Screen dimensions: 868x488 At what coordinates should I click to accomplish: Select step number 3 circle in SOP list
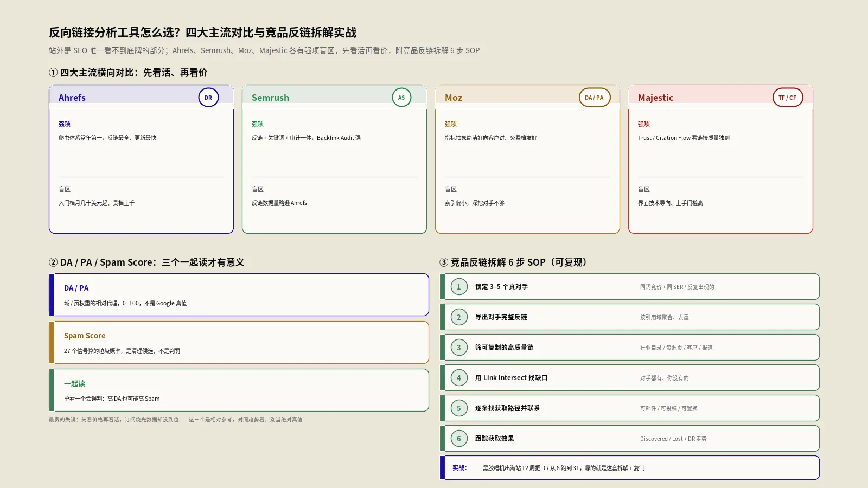coord(459,348)
